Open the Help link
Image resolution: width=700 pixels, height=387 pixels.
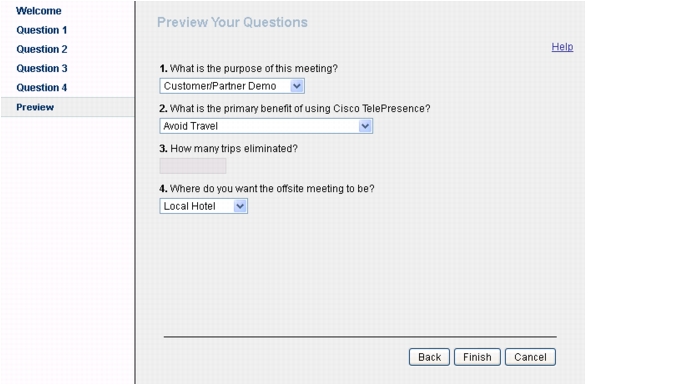pyautogui.click(x=562, y=47)
